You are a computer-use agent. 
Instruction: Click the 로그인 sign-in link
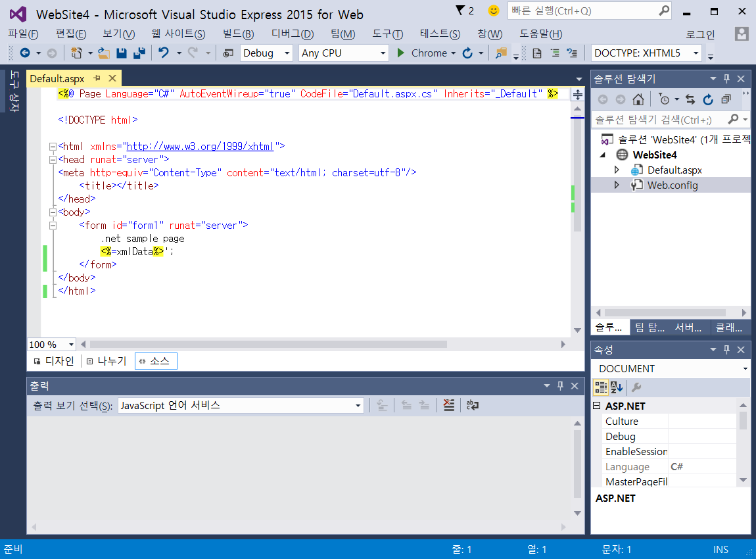click(x=700, y=34)
